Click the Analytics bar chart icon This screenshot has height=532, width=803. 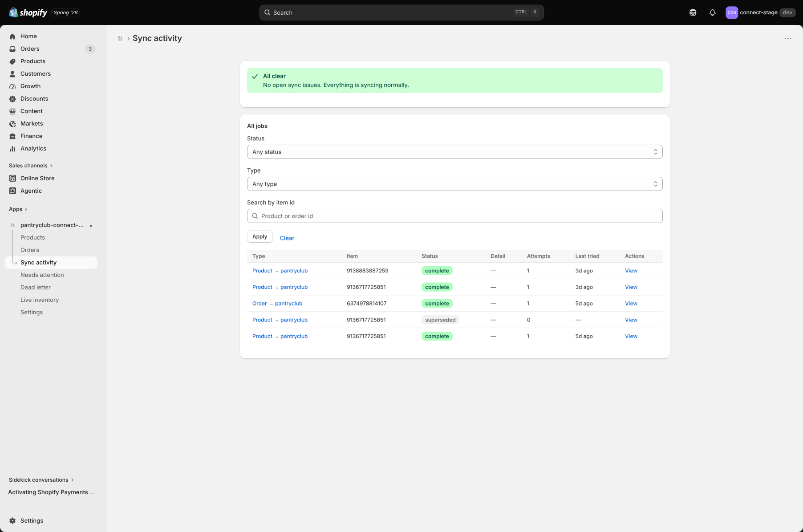tap(12, 149)
